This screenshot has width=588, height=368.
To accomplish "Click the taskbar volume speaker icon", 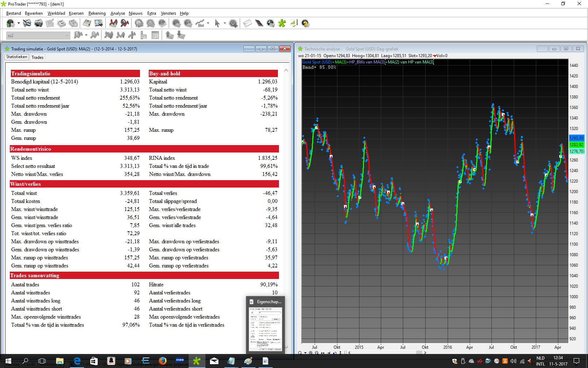I will tap(513, 361).
